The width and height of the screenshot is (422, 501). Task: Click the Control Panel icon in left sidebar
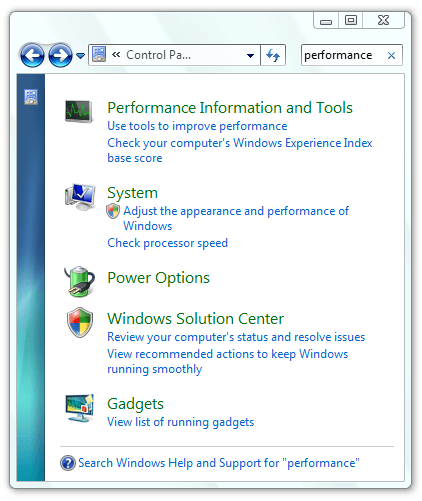pyautogui.click(x=31, y=97)
